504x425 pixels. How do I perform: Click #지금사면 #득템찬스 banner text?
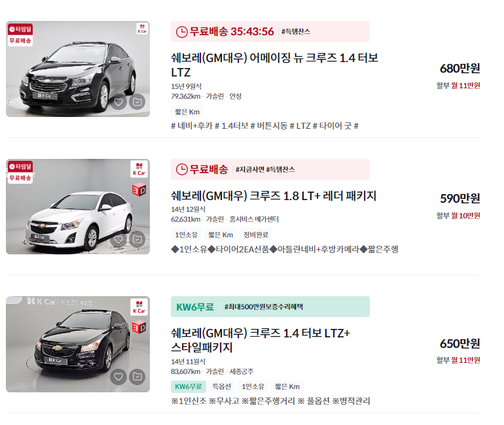(265, 169)
